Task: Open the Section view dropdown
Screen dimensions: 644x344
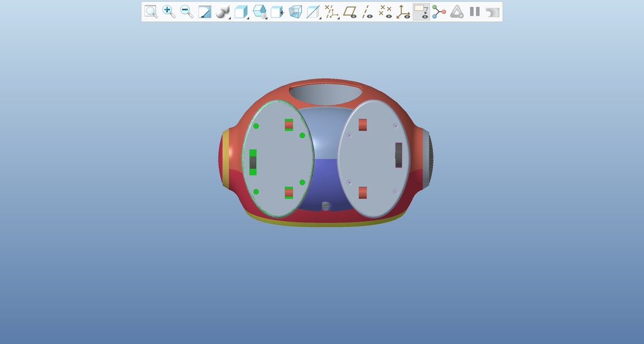Action: point(313,11)
